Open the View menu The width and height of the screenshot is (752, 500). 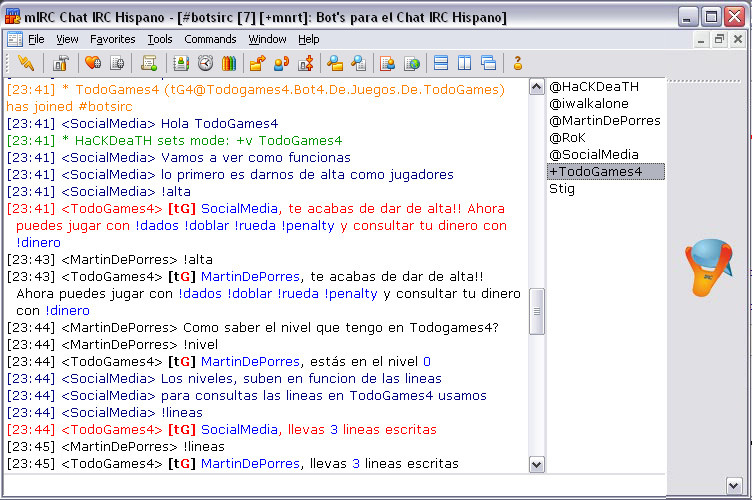[67, 39]
